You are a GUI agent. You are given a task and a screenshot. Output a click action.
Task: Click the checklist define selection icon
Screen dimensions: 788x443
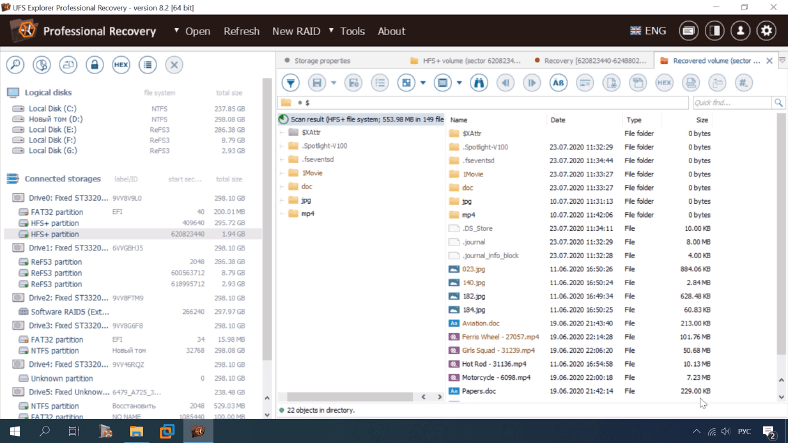380,83
